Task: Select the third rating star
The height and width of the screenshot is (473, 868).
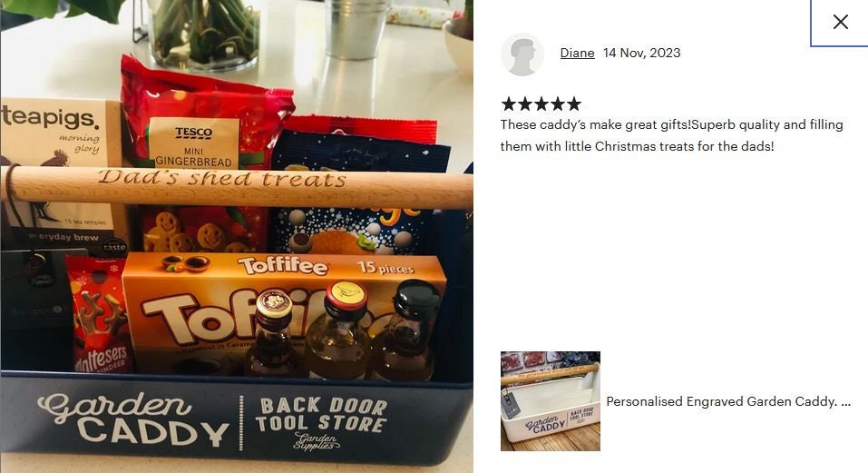Action: point(541,104)
